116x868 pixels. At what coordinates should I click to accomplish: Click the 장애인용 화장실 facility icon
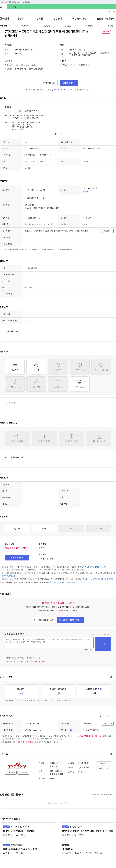(x=72, y=438)
